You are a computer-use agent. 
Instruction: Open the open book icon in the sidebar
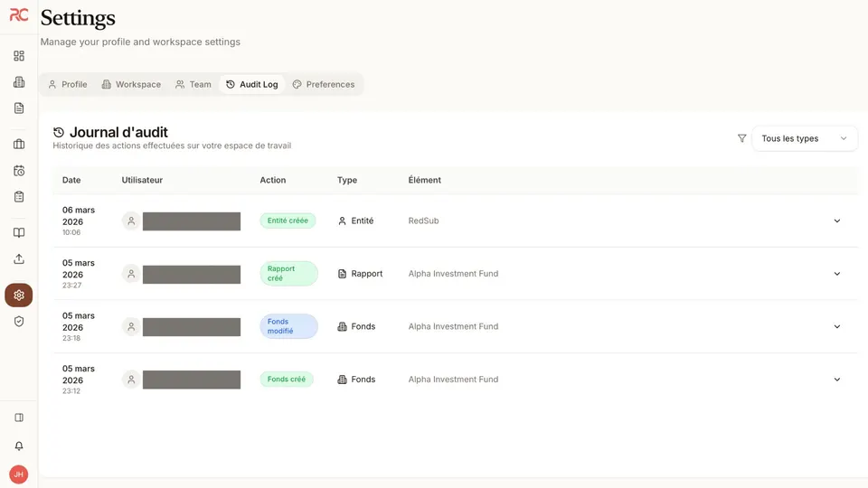pyautogui.click(x=19, y=233)
